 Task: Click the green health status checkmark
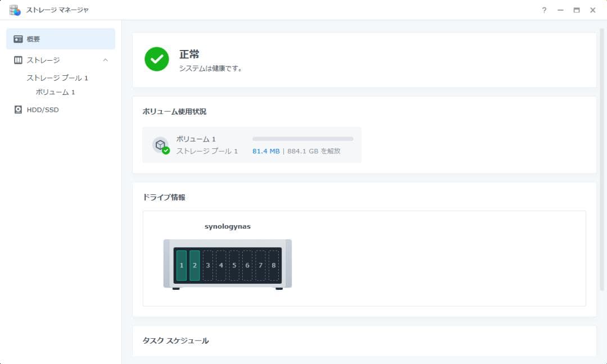[156, 59]
